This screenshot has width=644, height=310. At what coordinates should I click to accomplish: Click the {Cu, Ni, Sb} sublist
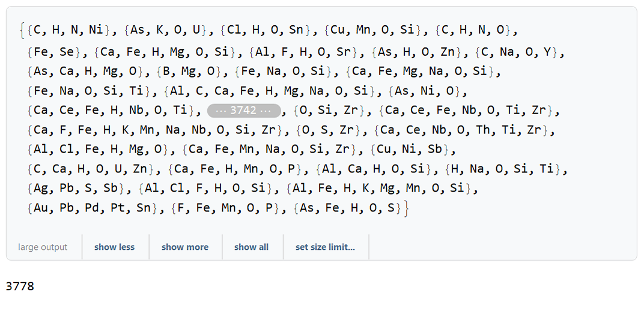pos(410,150)
